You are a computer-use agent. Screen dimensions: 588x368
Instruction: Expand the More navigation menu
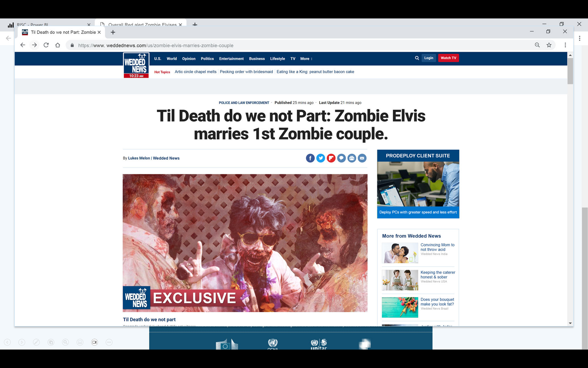point(306,59)
